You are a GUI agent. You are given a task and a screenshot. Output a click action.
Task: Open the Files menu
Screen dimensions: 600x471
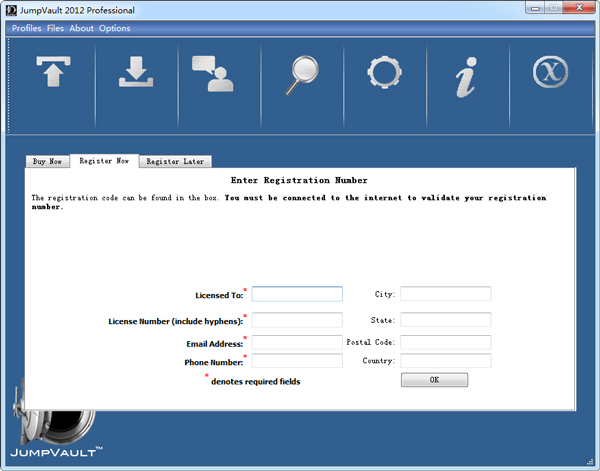(55, 28)
